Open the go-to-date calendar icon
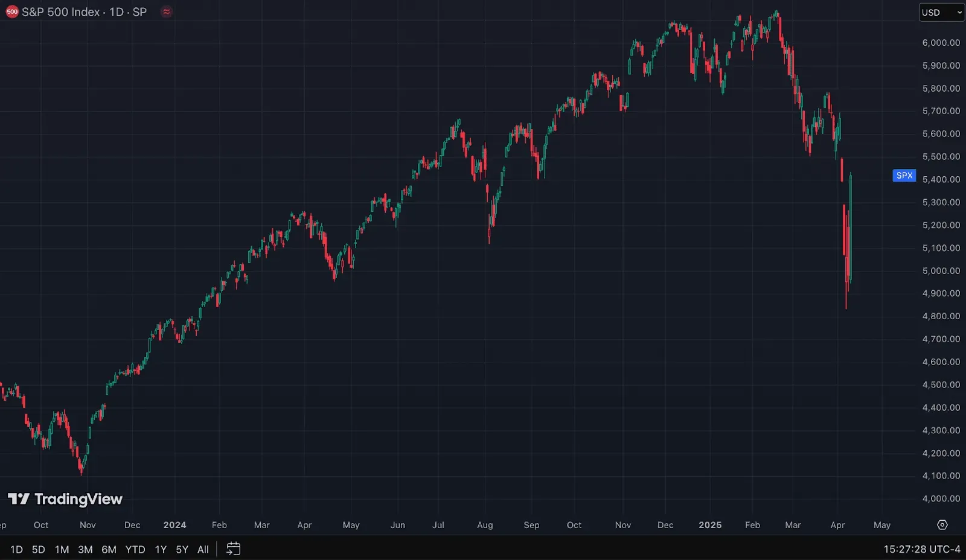Image resolution: width=966 pixels, height=560 pixels. [233, 549]
